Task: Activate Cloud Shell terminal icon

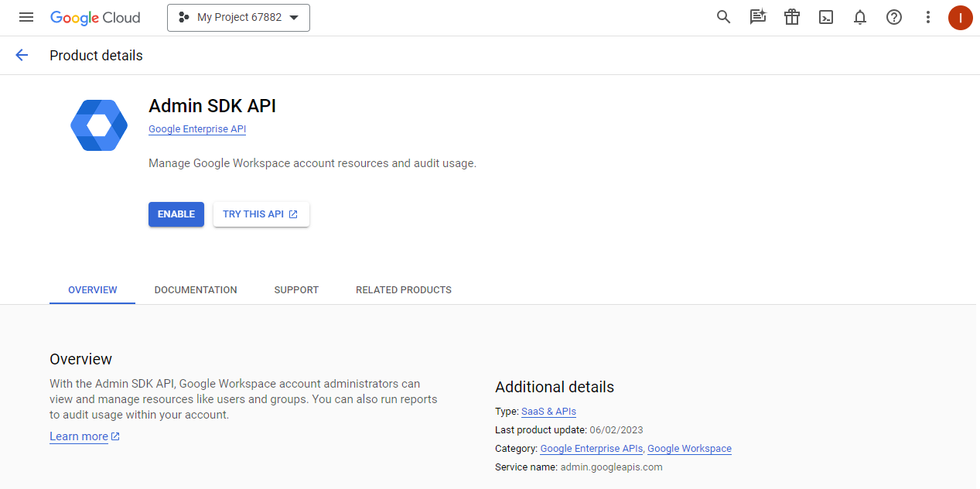Action: pyautogui.click(x=826, y=17)
